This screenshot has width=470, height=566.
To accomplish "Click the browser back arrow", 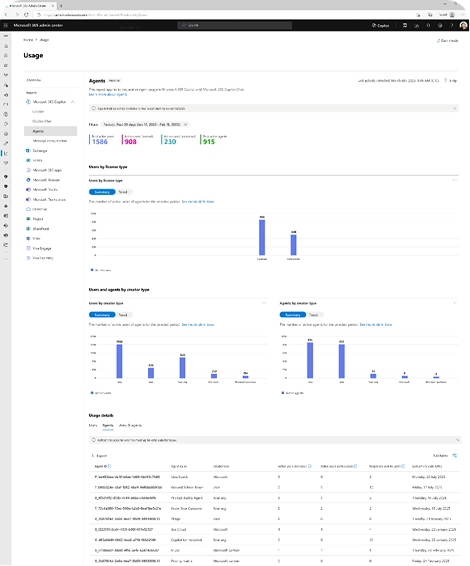I will tap(6, 15).
